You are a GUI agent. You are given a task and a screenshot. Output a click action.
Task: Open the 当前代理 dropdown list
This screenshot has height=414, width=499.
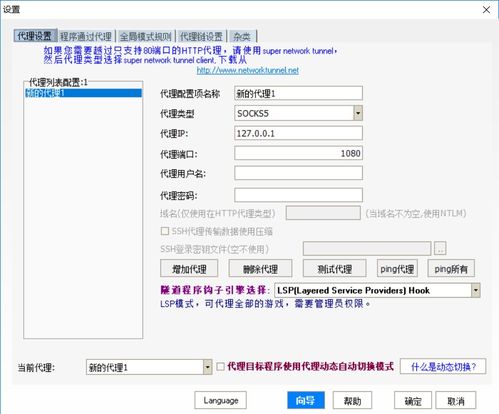(x=207, y=367)
